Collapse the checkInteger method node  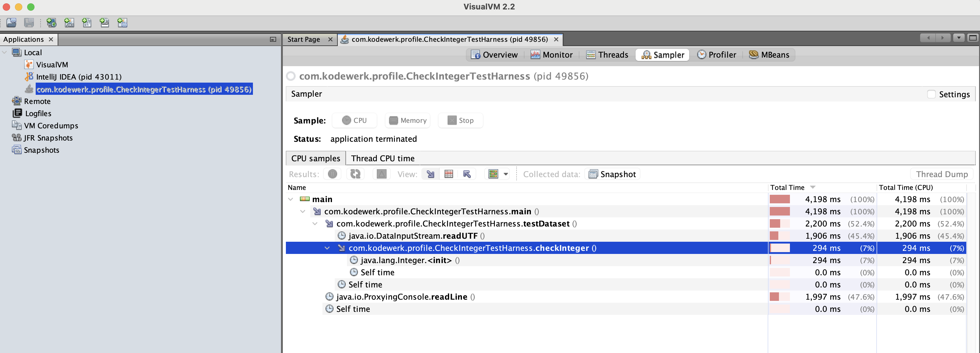coord(327,248)
